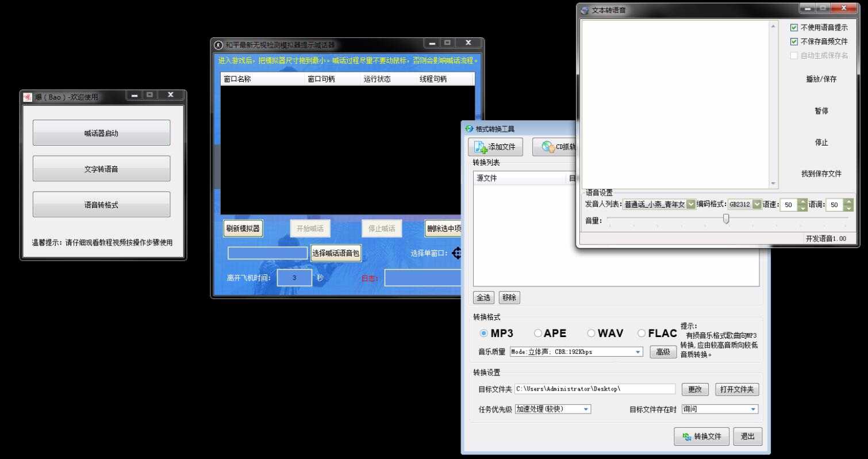The width and height of the screenshot is (868, 459).
Task: Click the 运行状态 column header
Action: [389, 79]
